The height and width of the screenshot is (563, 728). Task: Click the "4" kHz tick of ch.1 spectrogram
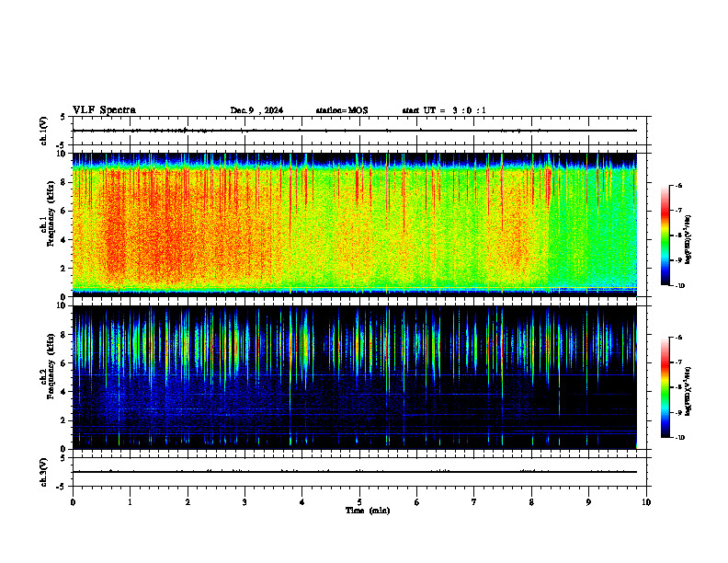point(64,240)
